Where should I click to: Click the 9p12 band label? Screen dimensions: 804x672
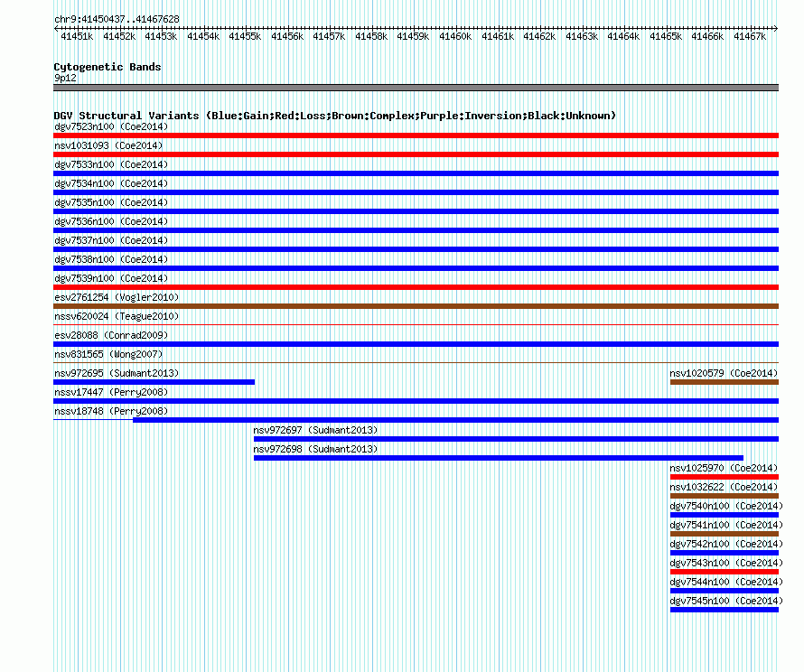[65, 78]
